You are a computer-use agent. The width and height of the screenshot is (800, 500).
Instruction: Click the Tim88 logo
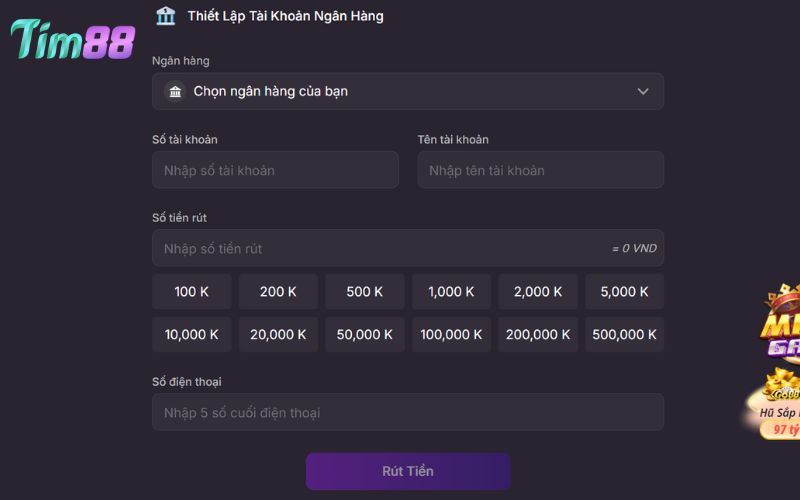pos(72,39)
